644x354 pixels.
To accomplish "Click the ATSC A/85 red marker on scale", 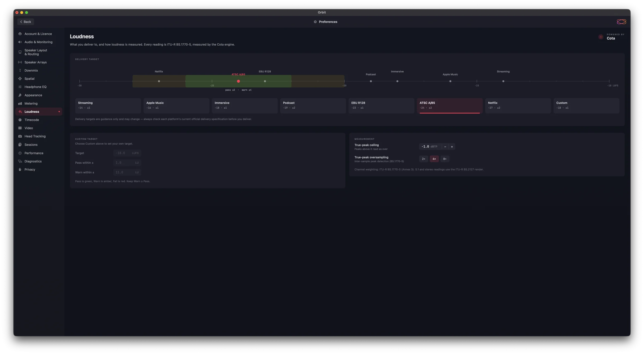I will tap(238, 81).
